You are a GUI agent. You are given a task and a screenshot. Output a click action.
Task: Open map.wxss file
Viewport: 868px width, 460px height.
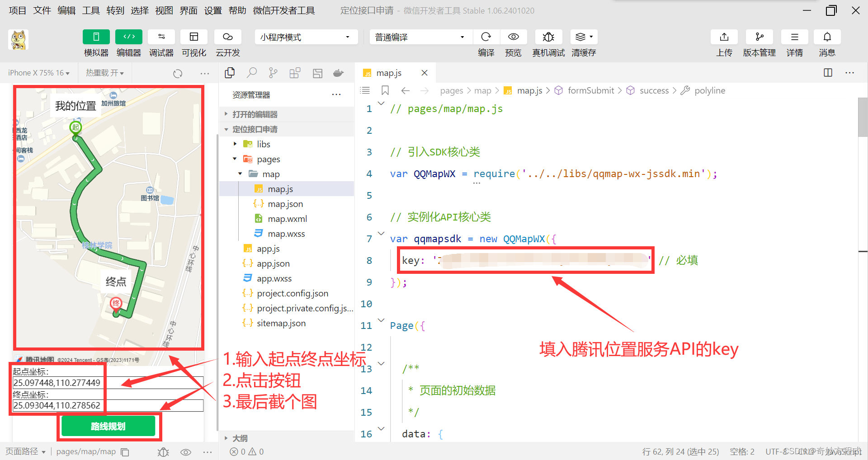click(287, 234)
